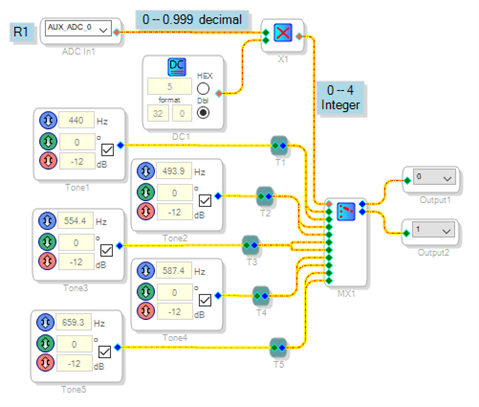Image resolution: width=479 pixels, height=407 pixels.
Task: Click the T2 connector node
Action: (x=265, y=196)
